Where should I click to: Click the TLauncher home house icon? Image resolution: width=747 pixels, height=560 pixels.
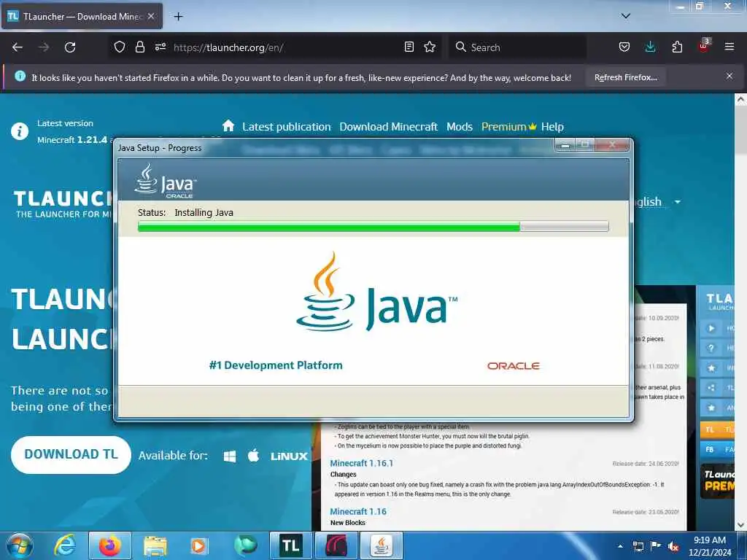click(228, 125)
